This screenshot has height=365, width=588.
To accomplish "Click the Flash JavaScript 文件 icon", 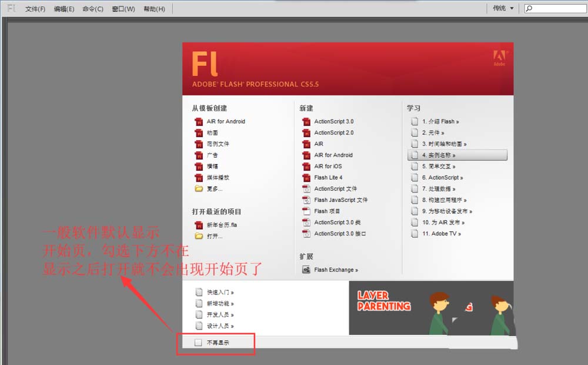I will [306, 200].
